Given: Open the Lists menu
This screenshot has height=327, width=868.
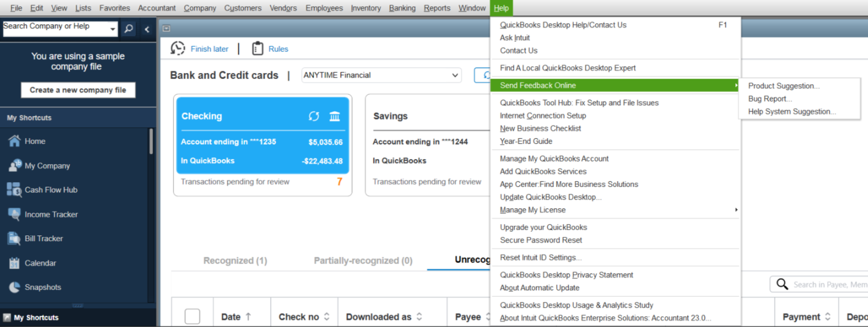Looking at the screenshot, I should pyautogui.click(x=83, y=8).
